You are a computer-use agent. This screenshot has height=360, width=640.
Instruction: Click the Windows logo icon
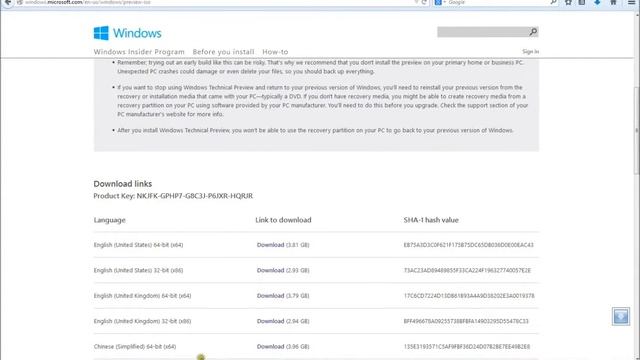pos(101,33)
